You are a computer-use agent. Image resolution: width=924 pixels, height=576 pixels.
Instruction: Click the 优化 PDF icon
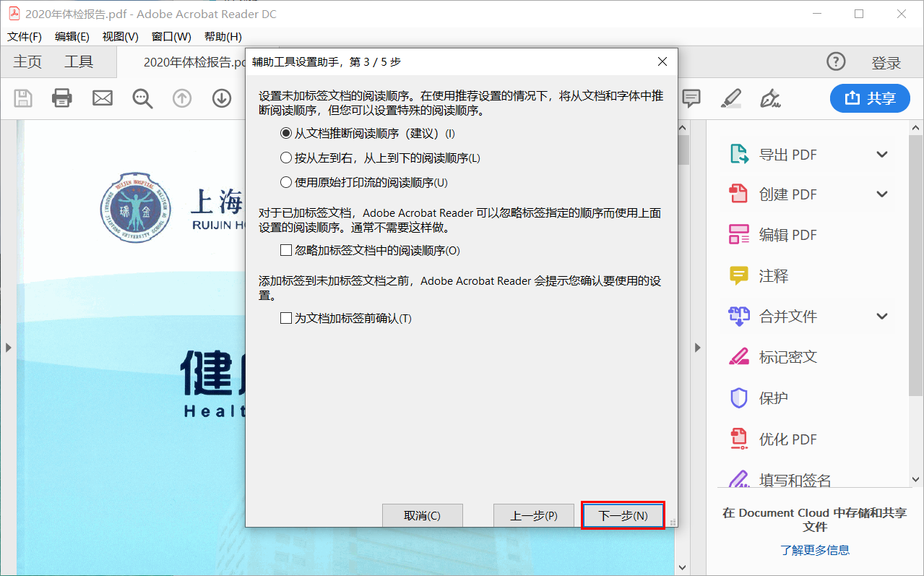738,439
